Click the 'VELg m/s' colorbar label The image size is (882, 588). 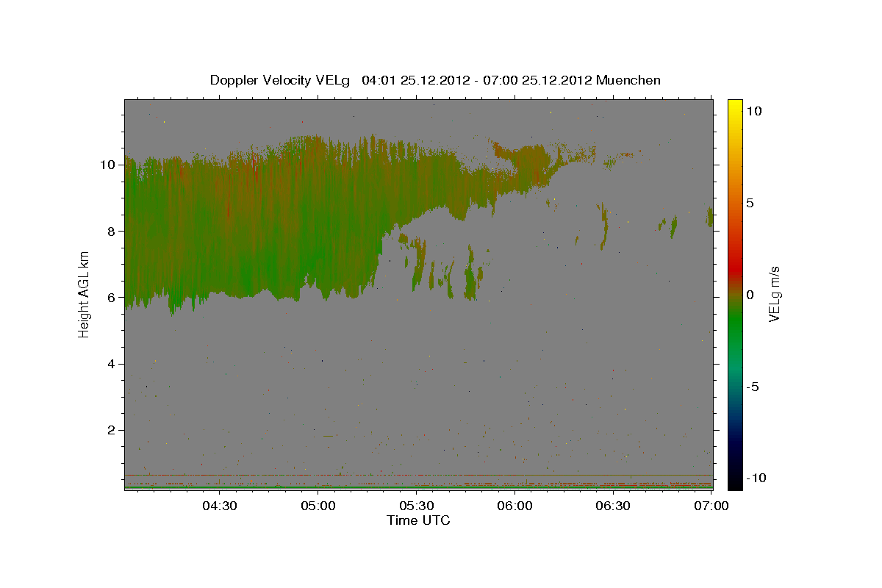(x=774, y=294)
